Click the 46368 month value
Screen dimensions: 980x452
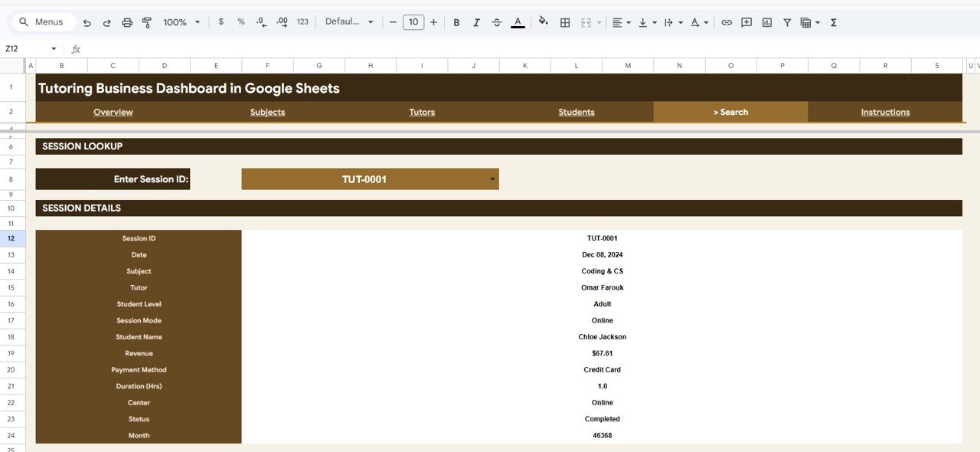[x=602, y=435]
